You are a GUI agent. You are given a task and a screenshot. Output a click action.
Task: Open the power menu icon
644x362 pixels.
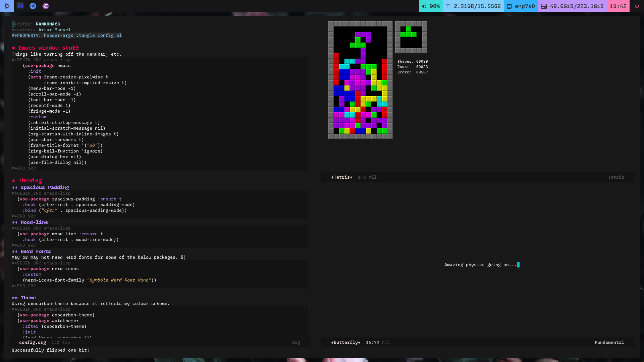click(637, 6)
